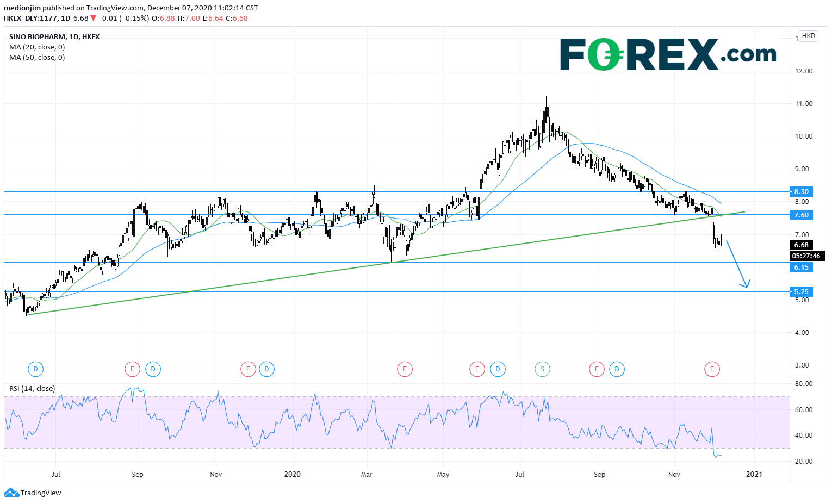Click the 8.30 price level label
The image size is (832, 504).
tap(801, 192)
